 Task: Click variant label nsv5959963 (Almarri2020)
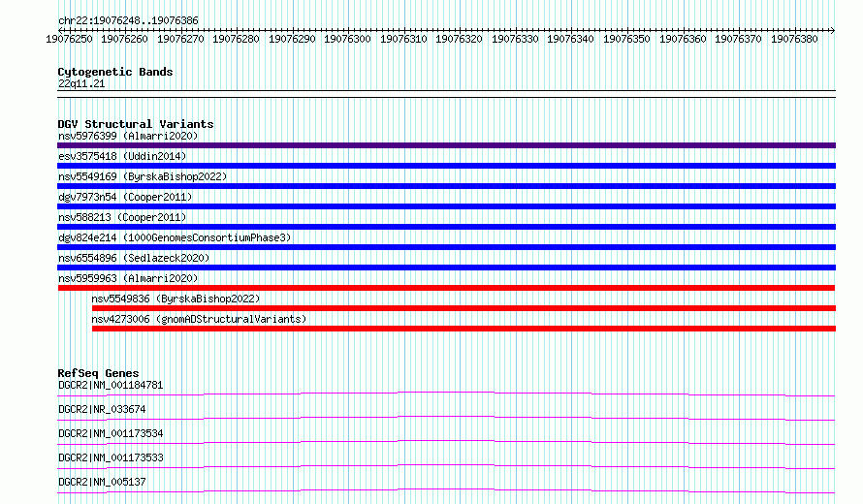[128, 278]
